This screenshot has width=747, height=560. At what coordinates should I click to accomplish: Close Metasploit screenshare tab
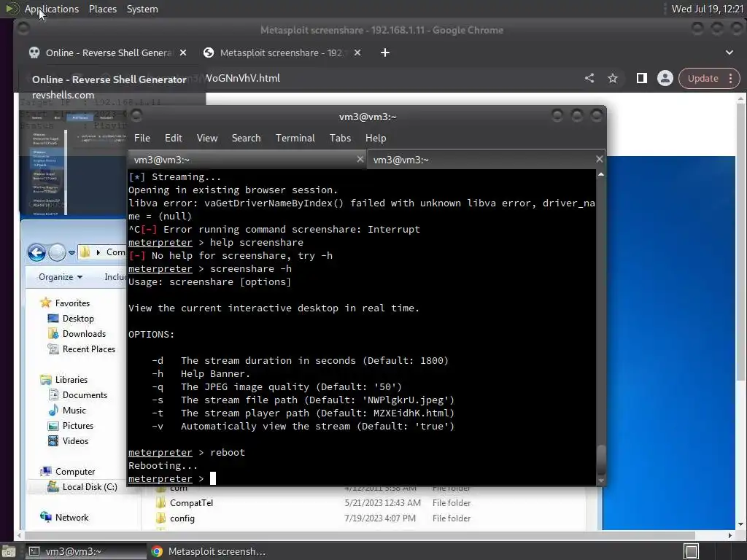[x=357, y=52]
